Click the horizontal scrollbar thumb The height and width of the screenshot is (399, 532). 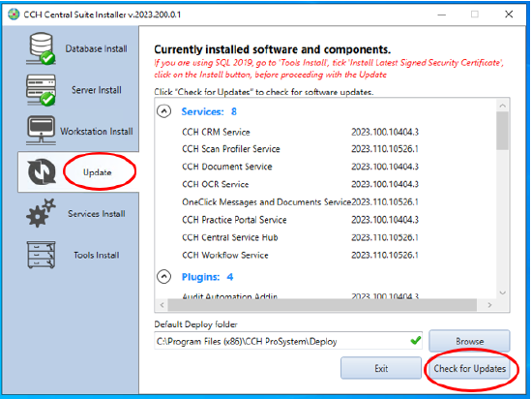[322, 305]
